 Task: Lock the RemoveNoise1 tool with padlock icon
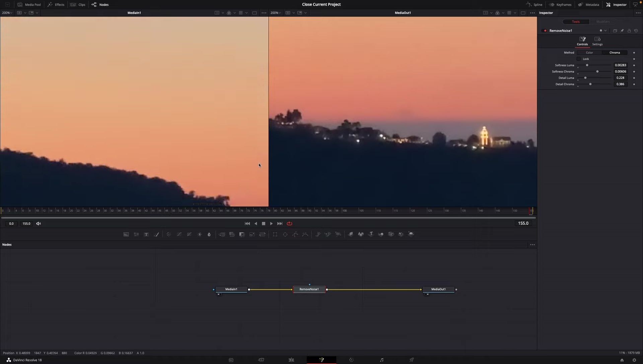(629, 31)
